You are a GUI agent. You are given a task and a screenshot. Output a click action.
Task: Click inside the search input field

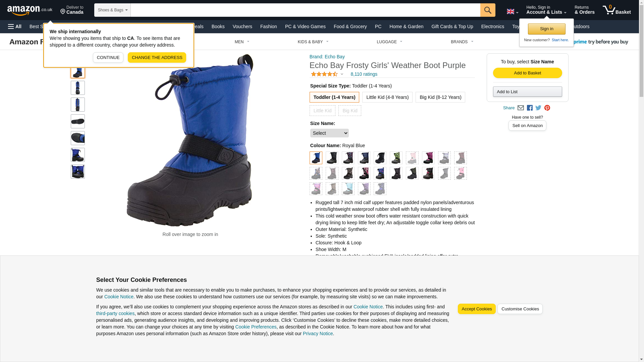(x=305, y=10)
